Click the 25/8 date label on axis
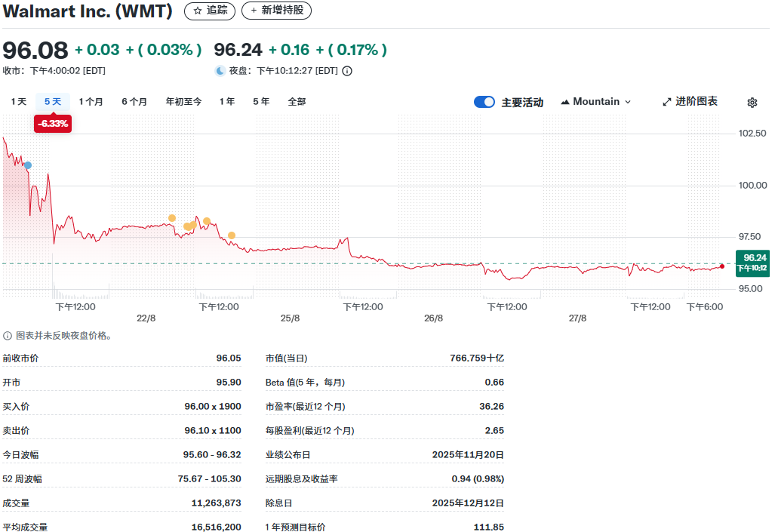 tap(290, 318)
